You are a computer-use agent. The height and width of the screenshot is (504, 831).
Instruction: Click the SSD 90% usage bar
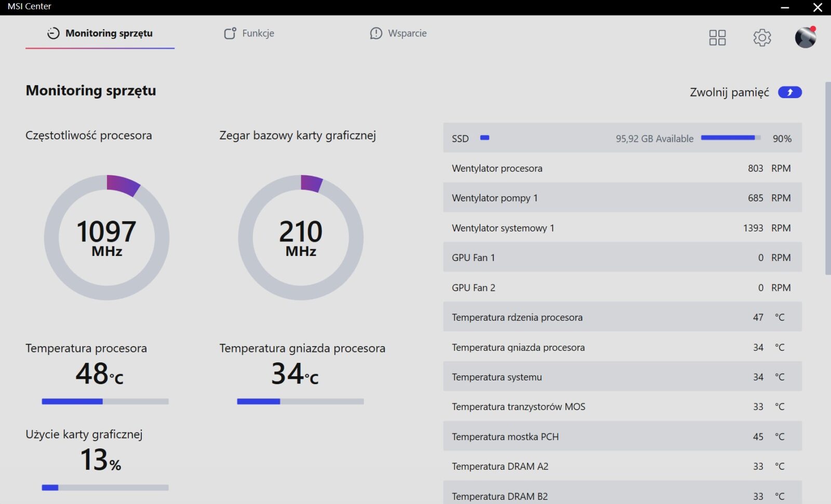point(730,138)
